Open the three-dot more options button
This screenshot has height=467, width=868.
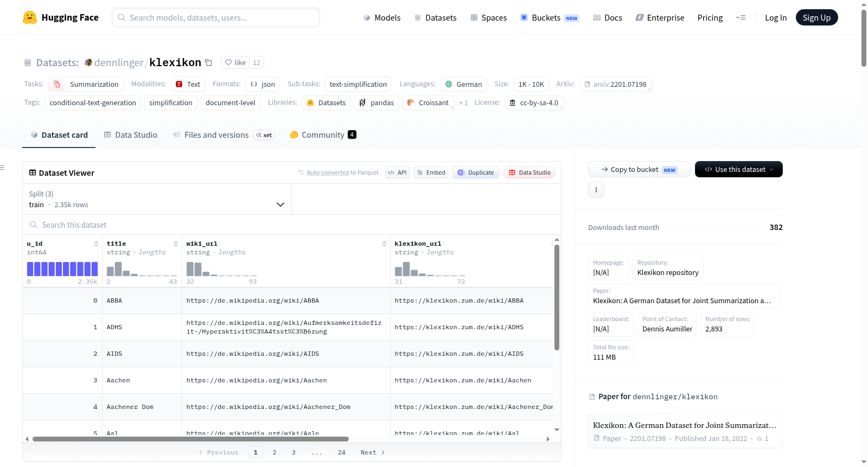[596, 190]
